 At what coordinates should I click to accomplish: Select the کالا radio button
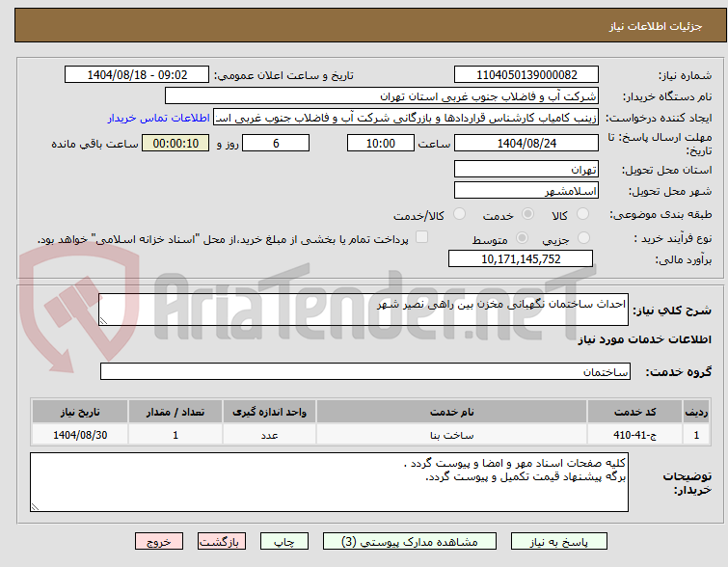(582, 214)
